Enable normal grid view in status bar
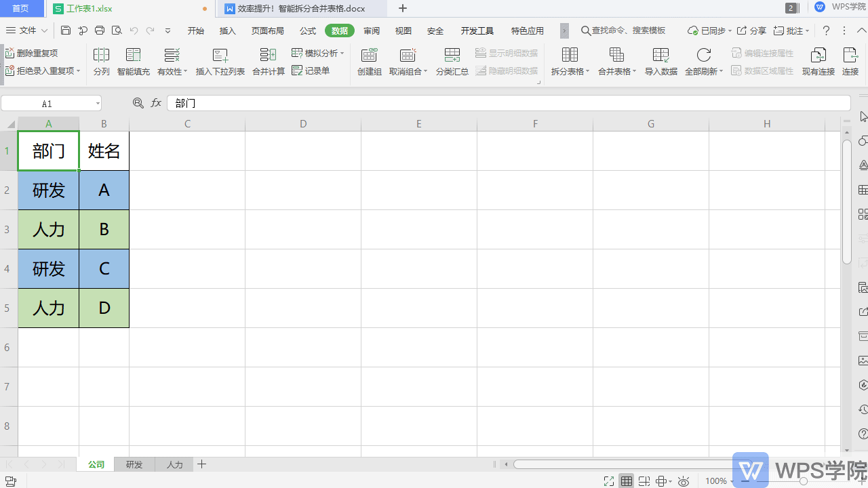The width and height of the screenshot is (868, 488). [x=626, y=481]
